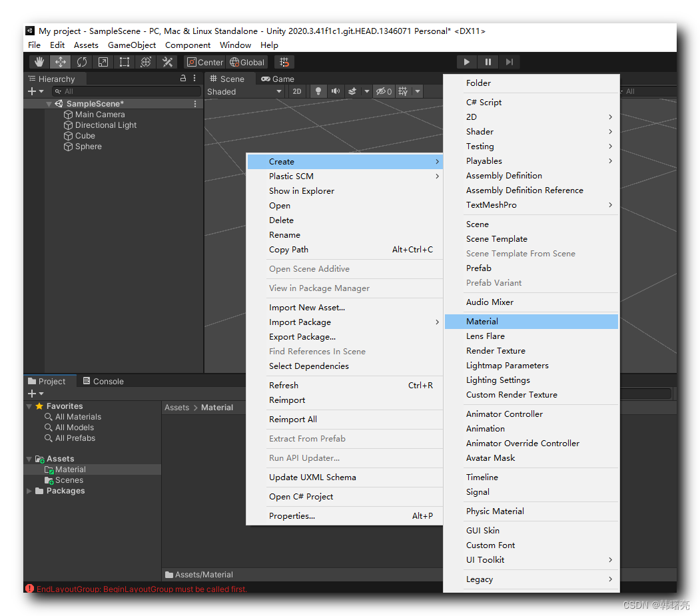Choose Folder in Create submenu
The height and width of the screenshot is (616, 700).
[x=531, y=83]
